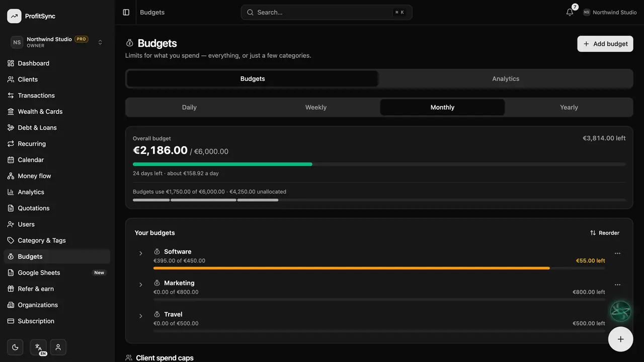Open Analytics in the sidebar

tap(57, 192)
